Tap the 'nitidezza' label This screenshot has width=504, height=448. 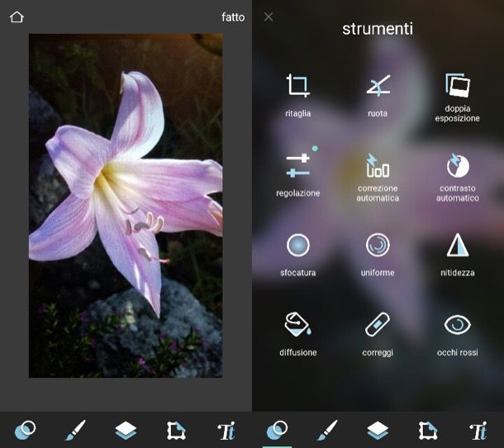[458, 273]
